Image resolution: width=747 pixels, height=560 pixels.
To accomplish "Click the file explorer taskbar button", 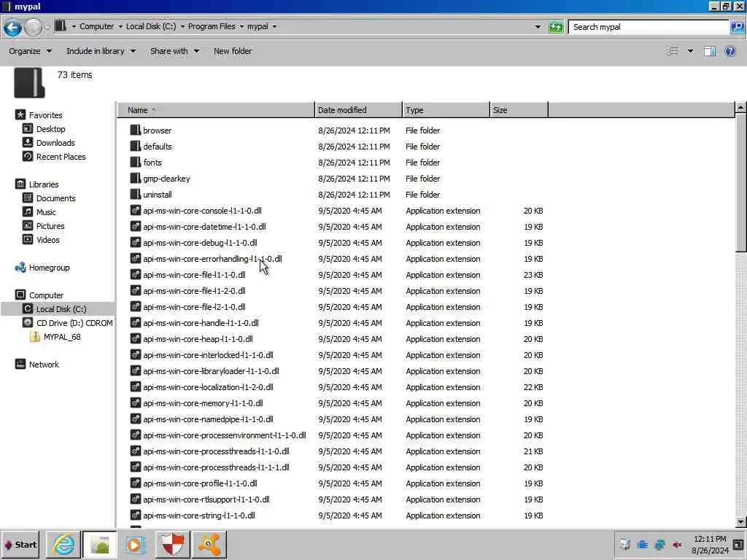I will tap(99, 544).
